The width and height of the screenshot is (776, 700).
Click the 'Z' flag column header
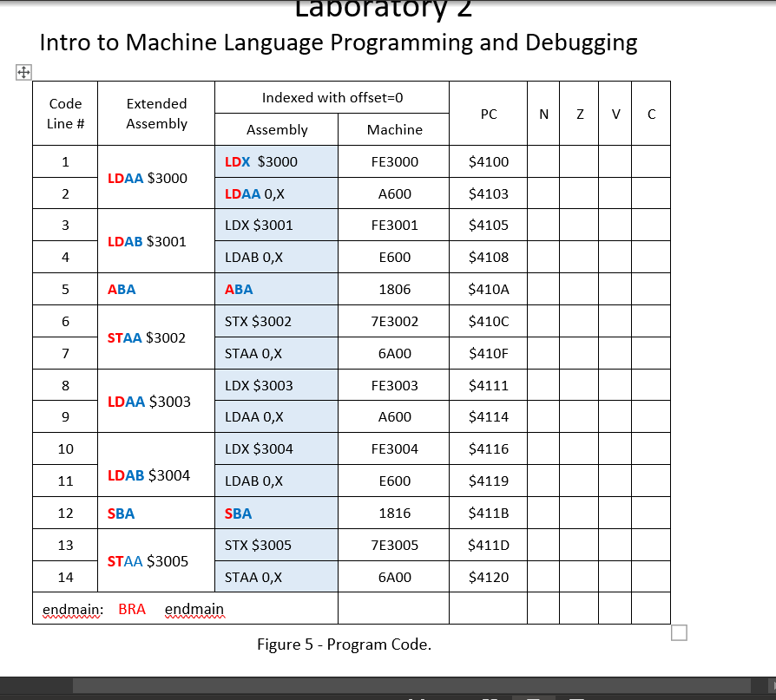click(x=579, y=114)
